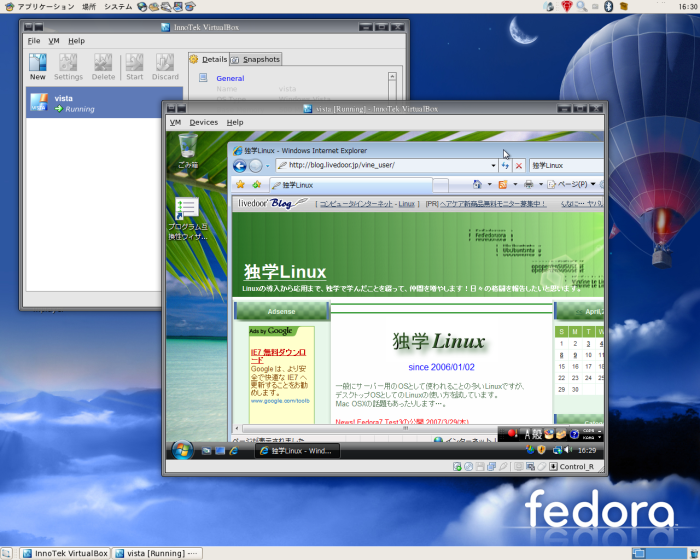
Task: Click the News! Fedora7 Test3 red link
Action: click(x=402, y=421)
